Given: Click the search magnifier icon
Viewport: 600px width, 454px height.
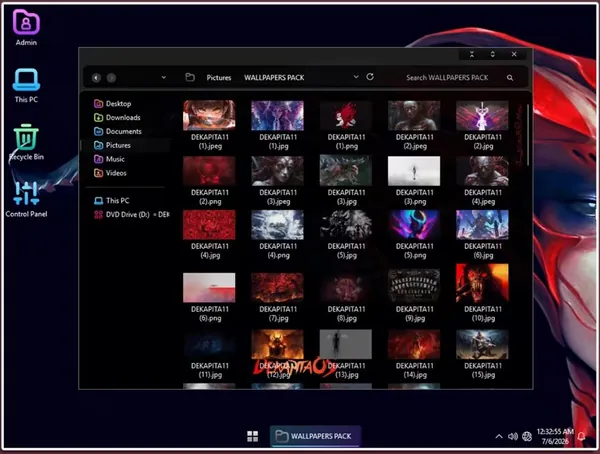Looking at the screenshot, I should point(510,78).
